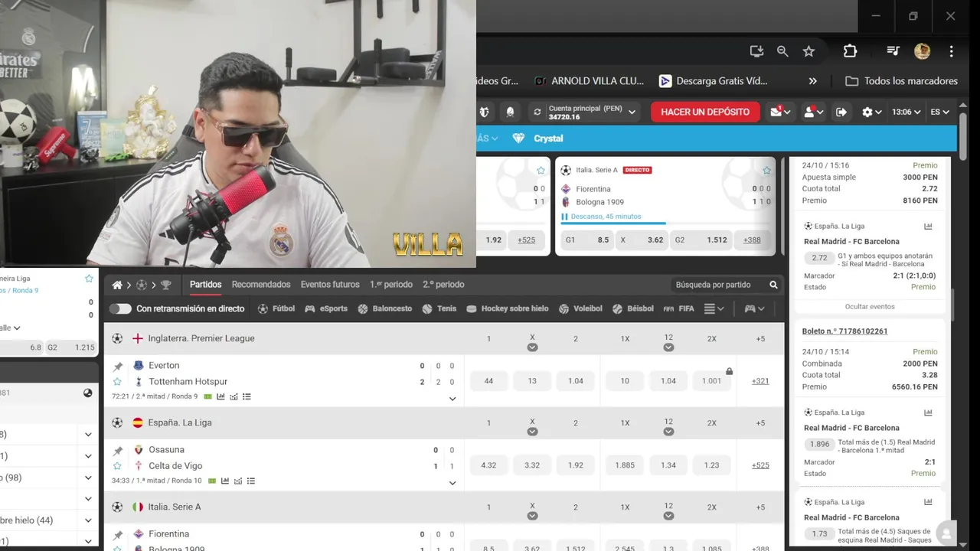Open the messages envelope menu
Screen dimensions: 980x551
[x=779, y=112]
